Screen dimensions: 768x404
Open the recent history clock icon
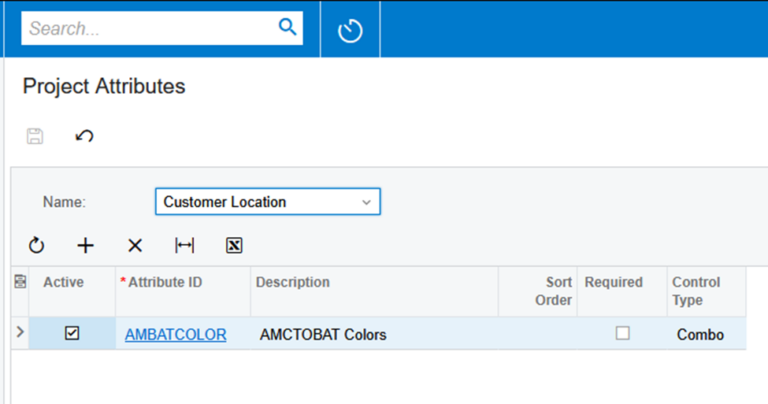pos(350,30)
